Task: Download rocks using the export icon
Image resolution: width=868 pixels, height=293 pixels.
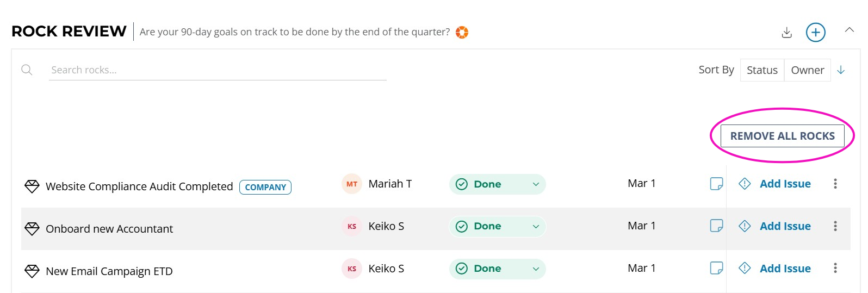Action: (x=786, y=33)
